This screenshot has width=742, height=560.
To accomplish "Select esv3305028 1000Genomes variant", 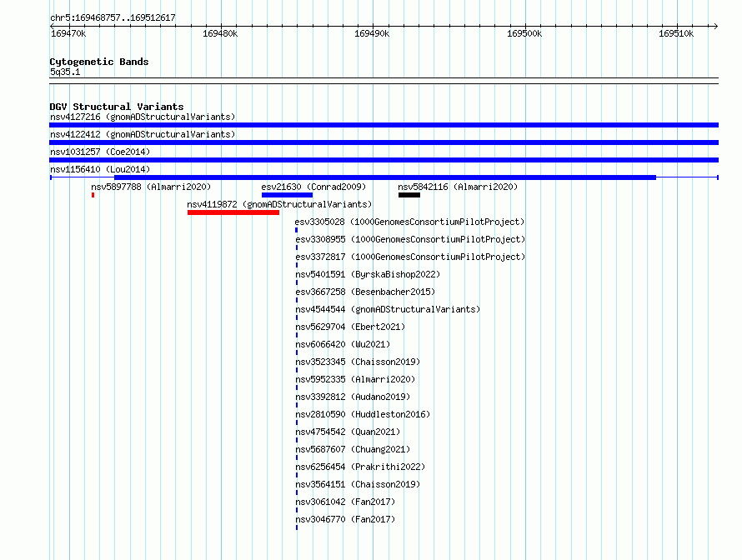I will point(410,222).
